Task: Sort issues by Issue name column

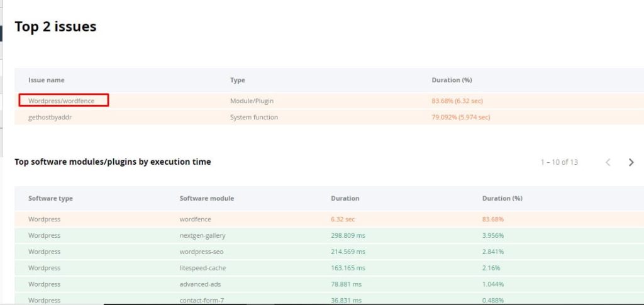Action: pos(46,80)
